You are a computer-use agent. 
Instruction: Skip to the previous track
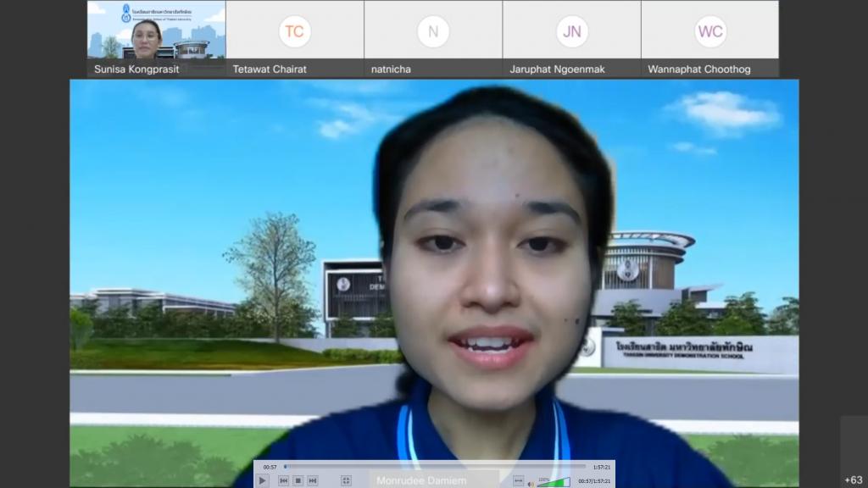click(x=283, y=481)
